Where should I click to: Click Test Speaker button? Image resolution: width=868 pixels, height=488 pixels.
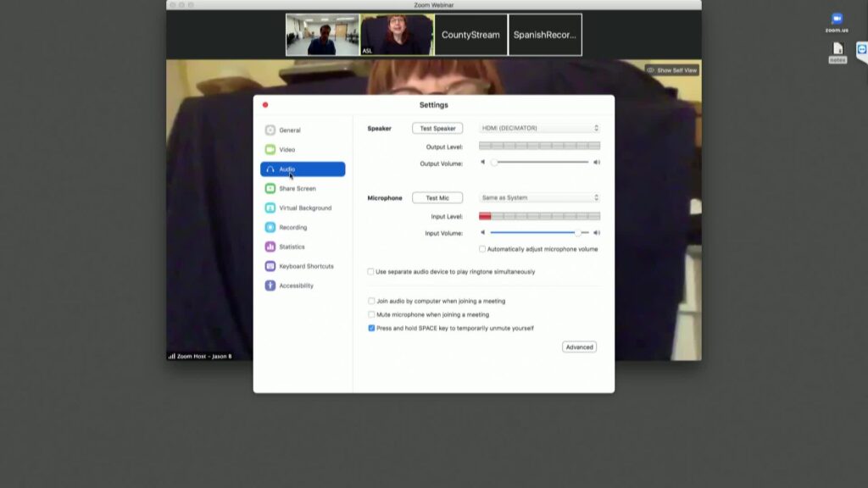pyautogui.click(x=437, y=129)
